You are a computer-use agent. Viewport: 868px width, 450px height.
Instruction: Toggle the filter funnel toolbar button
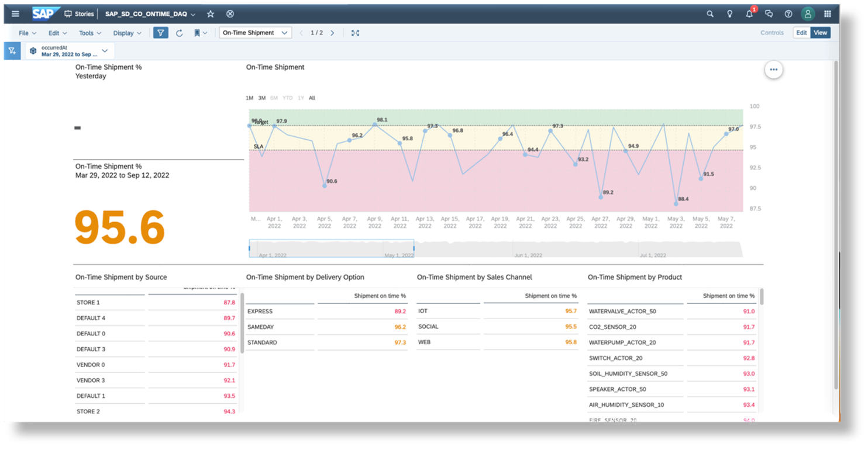(160, 33)
